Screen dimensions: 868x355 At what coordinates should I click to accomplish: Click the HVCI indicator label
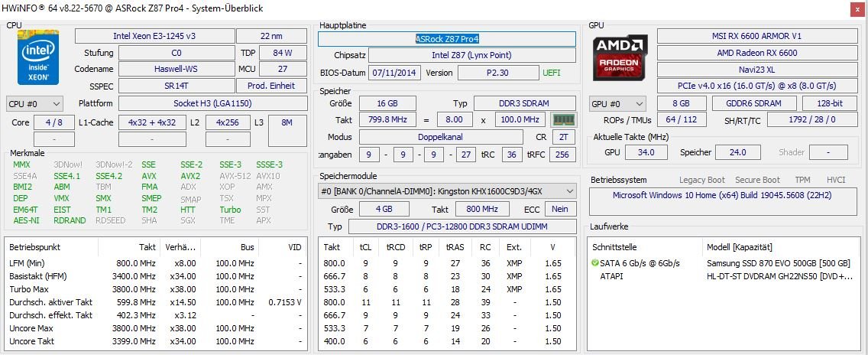point(835,180)
